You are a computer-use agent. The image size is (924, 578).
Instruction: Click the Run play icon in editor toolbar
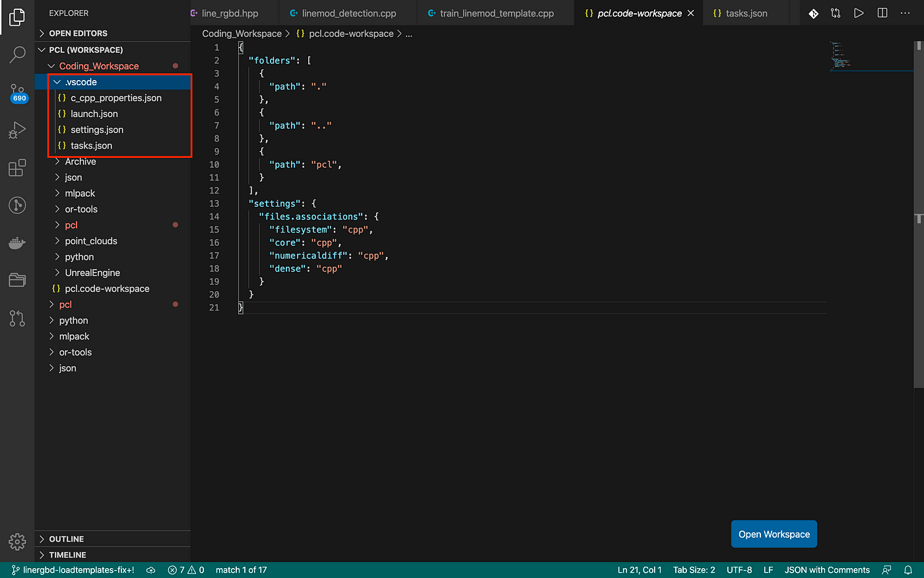coord(859,13)
